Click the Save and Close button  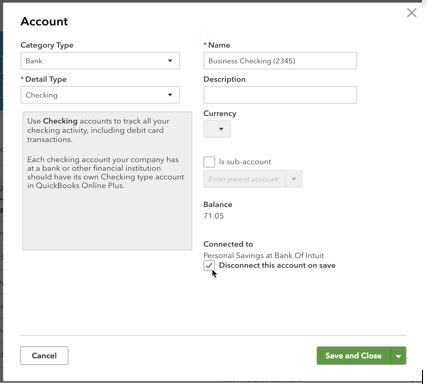tap(353, 356)
